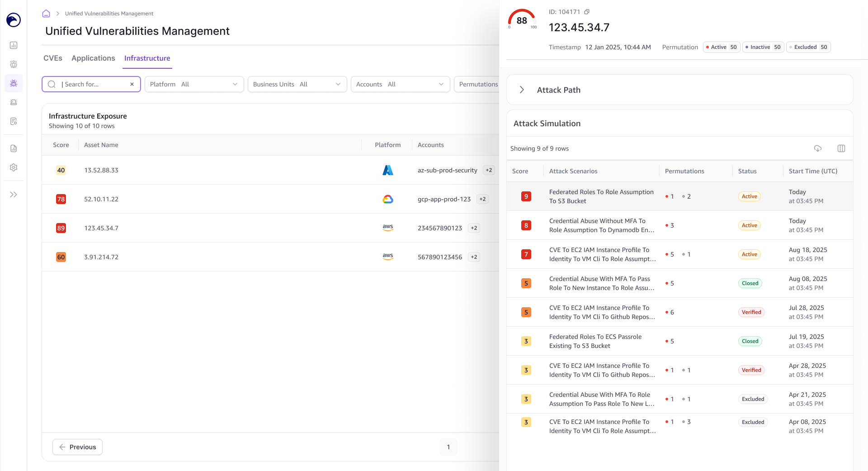Expand the Attack Path section
The width and height of the screenshot is (868, 471).
pos(522,90)
